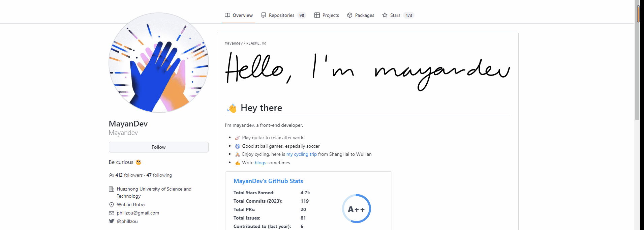This screenshot has width=644, height=230.
Task: View the 47 following list
Action: coord(159,175)
